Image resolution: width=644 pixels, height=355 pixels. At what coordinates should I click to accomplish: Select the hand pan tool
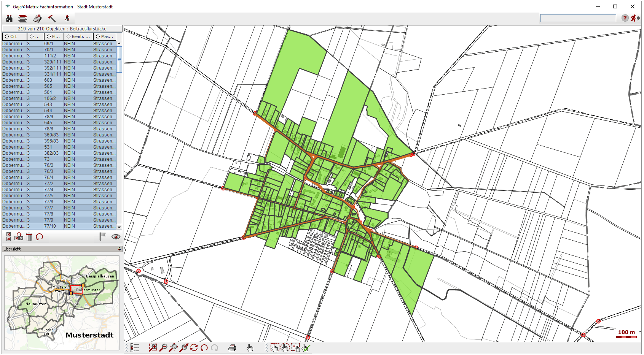coord(250,348)
